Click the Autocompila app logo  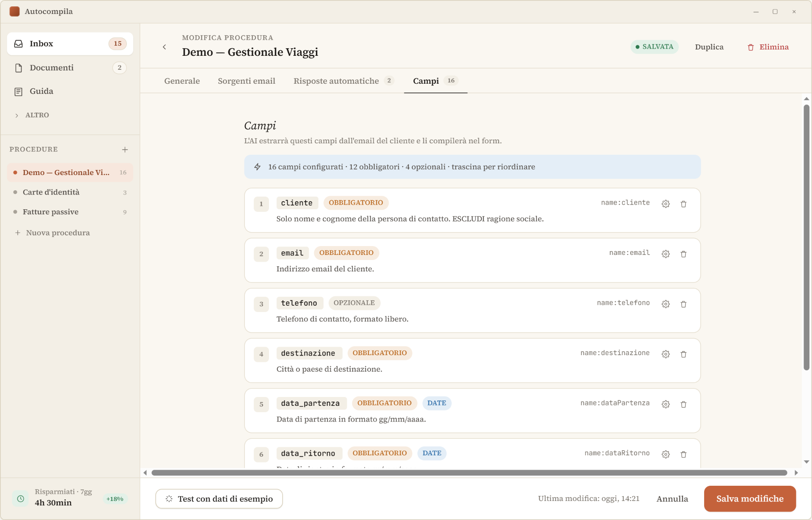(14, 11)
